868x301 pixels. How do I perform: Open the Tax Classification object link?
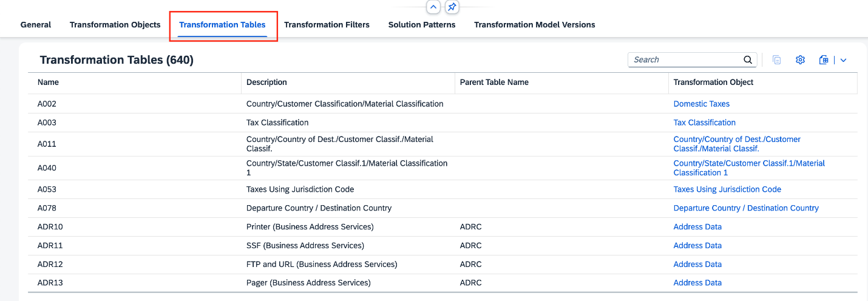[704, 123]
